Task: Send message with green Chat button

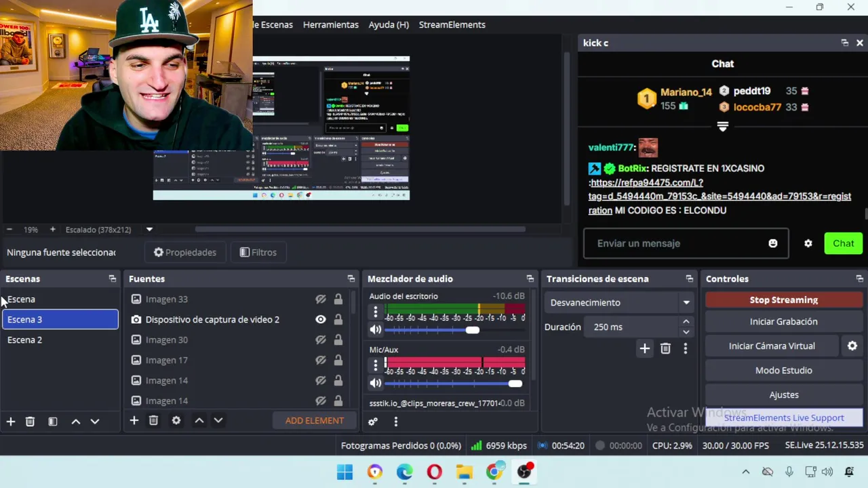Action: point(844,243)
